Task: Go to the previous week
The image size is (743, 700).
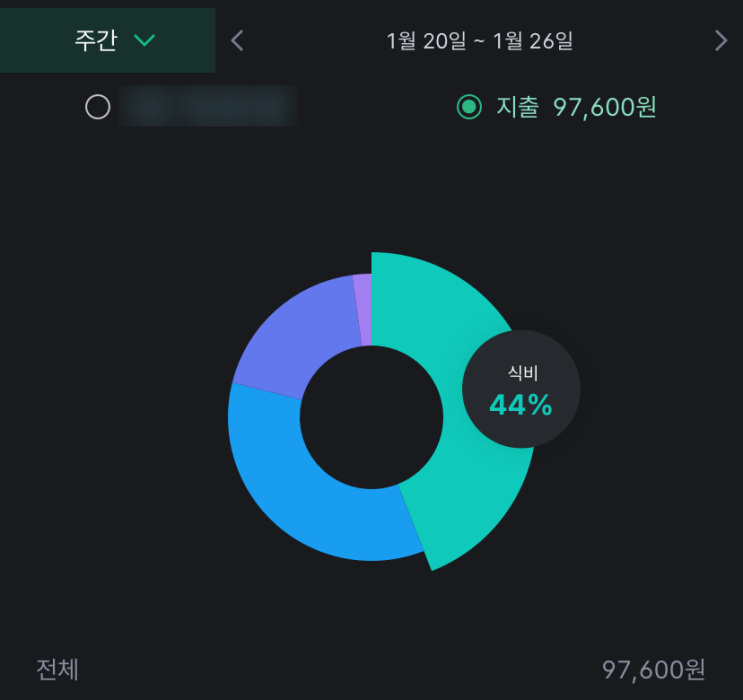Action: [237, 41]
